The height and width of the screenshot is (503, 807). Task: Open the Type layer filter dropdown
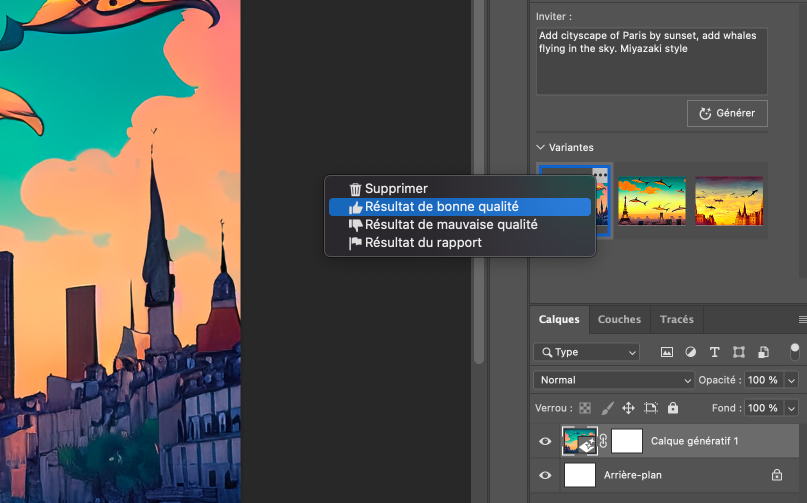587,352
